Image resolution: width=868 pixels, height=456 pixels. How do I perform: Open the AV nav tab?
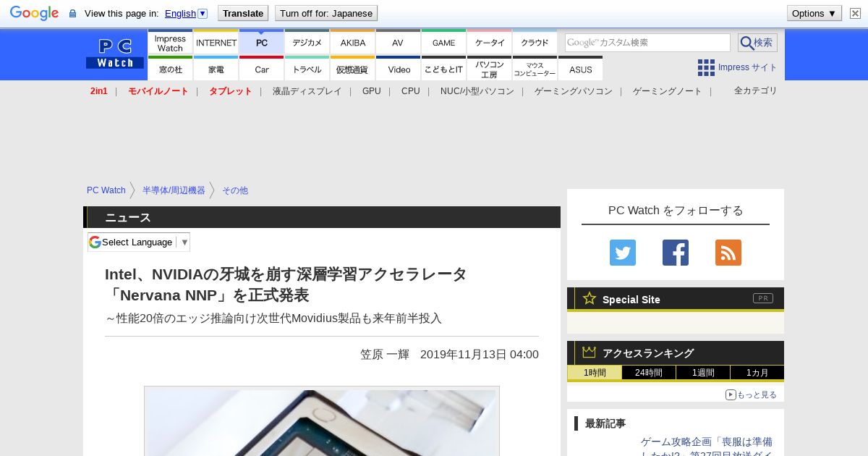pyautogui.click(x=399, y=43)
